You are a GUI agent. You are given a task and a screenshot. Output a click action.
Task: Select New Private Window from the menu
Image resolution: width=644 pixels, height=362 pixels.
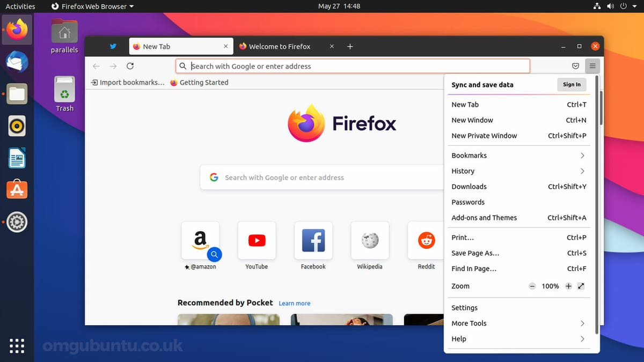[x=484, y=135]
